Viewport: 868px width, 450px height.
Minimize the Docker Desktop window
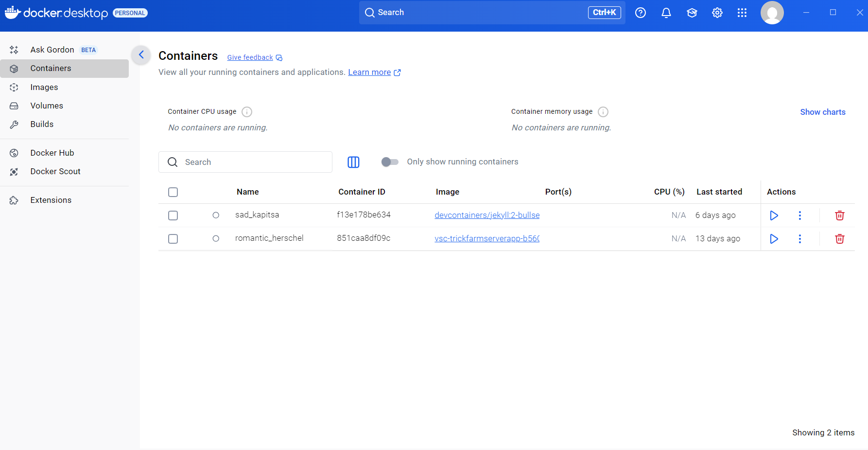pyautogui.click(x=806, y=13)
